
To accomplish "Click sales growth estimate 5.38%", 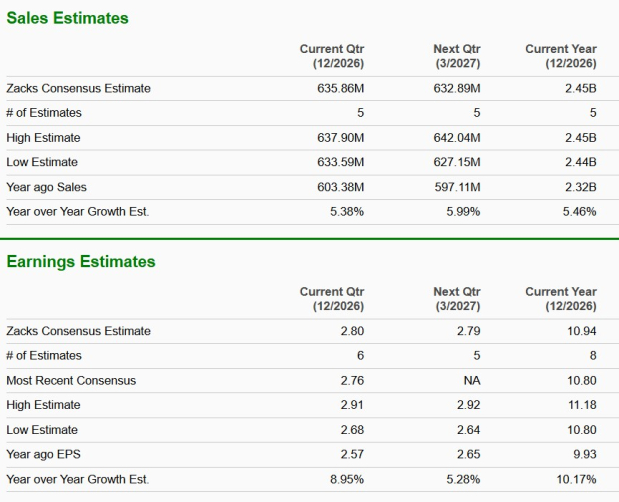I will [x=347, y=212].
